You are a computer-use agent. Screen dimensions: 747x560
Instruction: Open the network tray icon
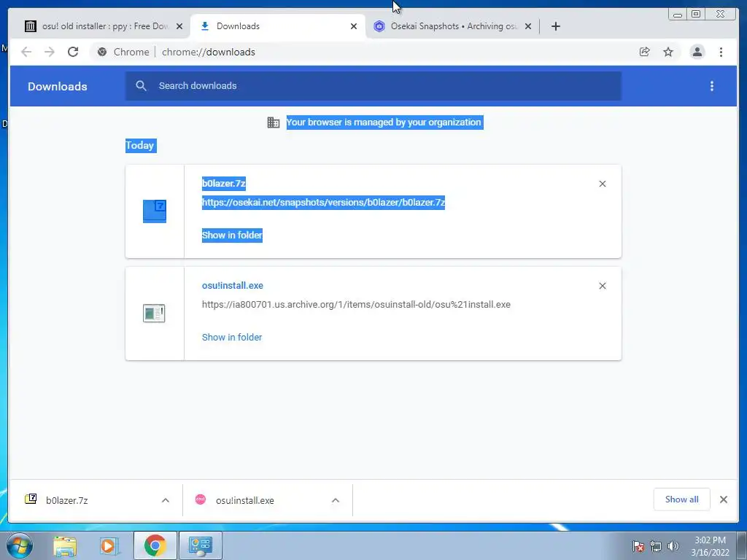(x=656, y=546)
